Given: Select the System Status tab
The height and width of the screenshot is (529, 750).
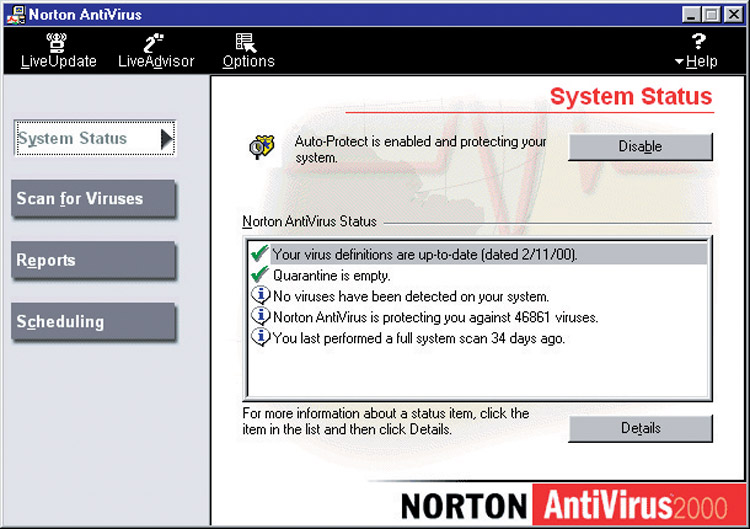Looking at the screenshot, I should coord(95,138).
